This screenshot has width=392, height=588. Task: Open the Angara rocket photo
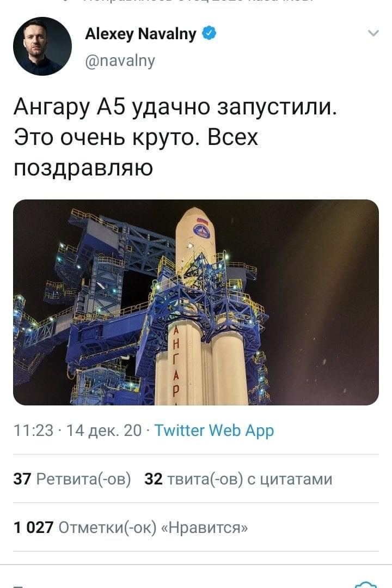196,302
